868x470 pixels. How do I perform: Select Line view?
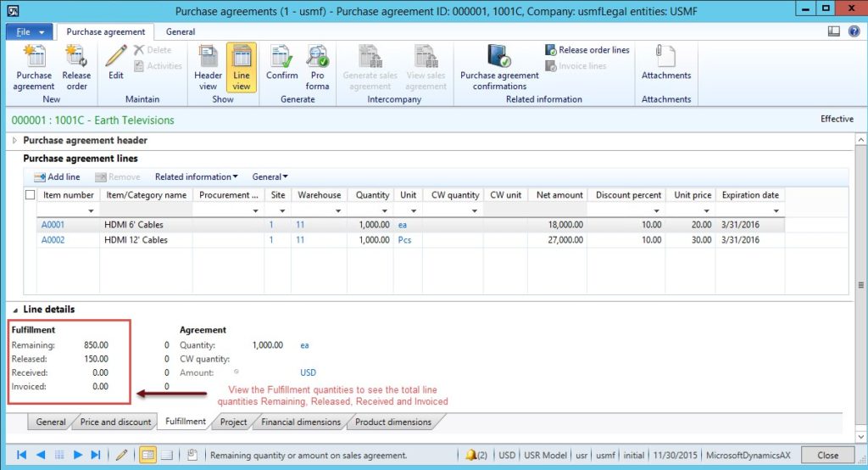(242, 68)
